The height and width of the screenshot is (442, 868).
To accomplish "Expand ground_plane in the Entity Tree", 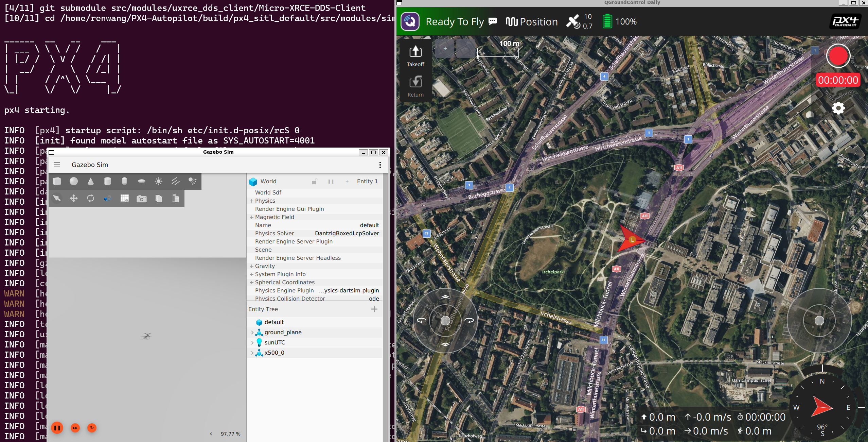I will coord(252,333).
